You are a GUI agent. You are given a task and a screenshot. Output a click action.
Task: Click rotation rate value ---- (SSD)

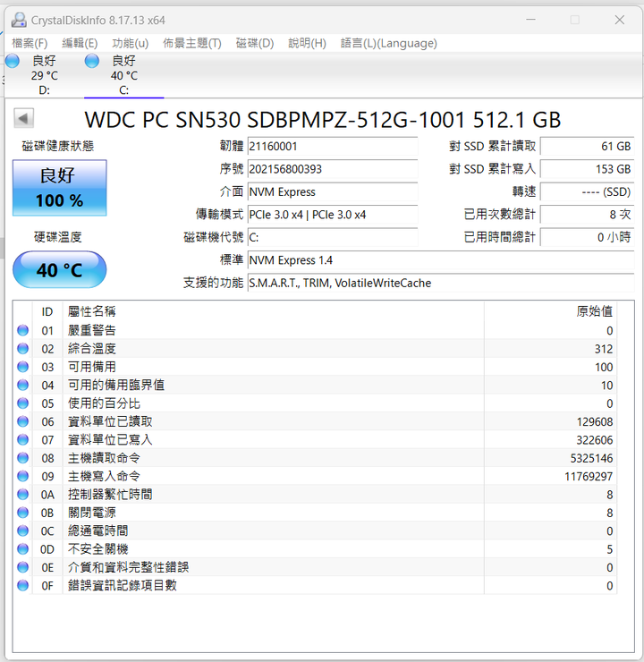[x=587, y=192]
